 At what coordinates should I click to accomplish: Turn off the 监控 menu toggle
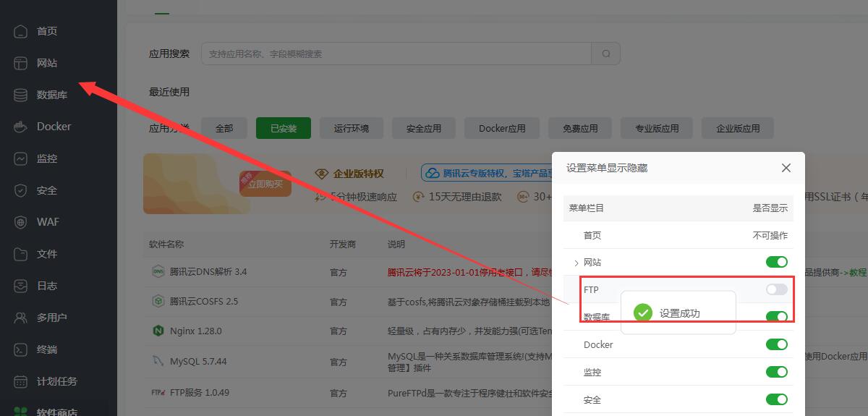[x=776, y=372]
